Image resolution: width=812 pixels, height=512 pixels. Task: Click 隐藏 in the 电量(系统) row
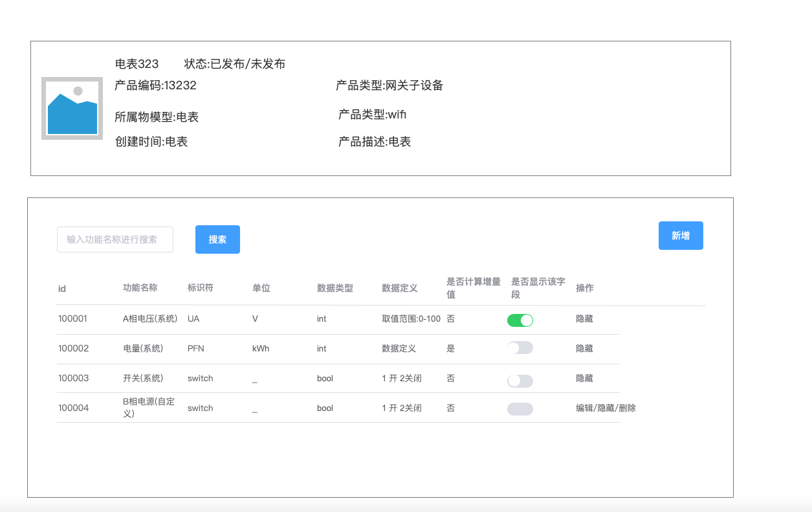tap(584, 349)
